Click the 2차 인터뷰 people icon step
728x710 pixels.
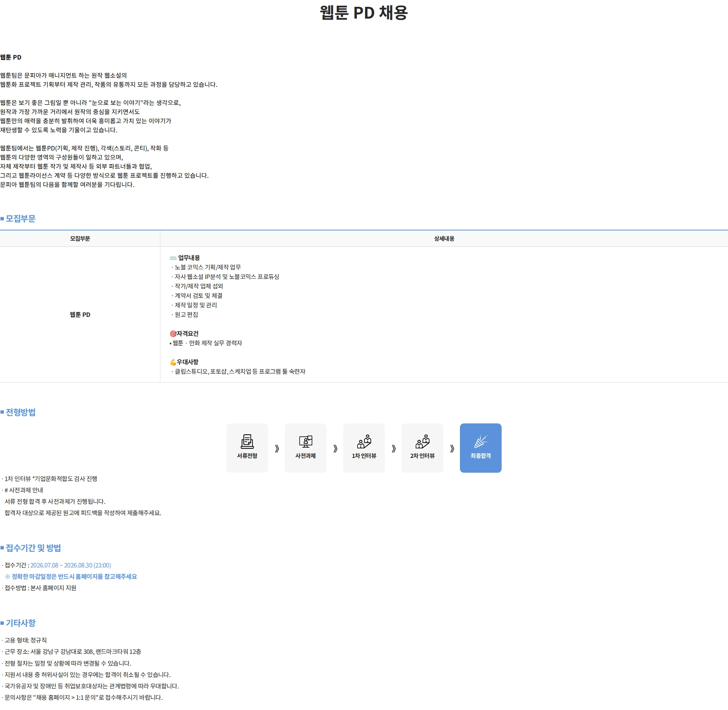click(422, 448)
